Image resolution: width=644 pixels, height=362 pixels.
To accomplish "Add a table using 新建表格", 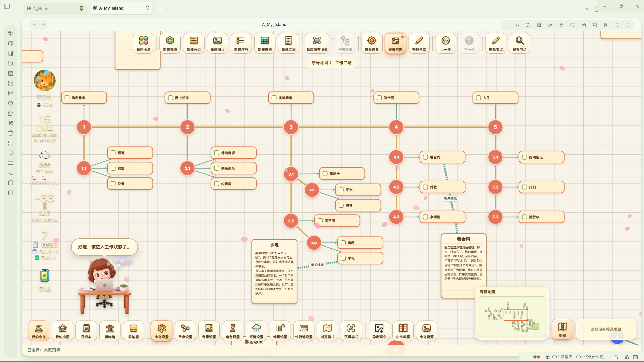I will (265, 43).
